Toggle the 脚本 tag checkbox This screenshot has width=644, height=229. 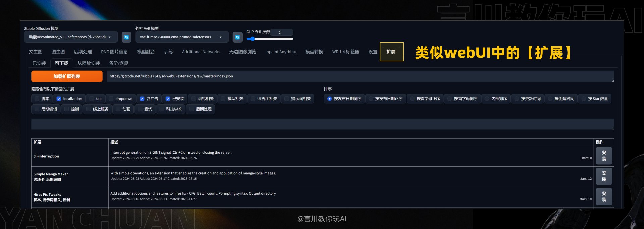[37, 99]
